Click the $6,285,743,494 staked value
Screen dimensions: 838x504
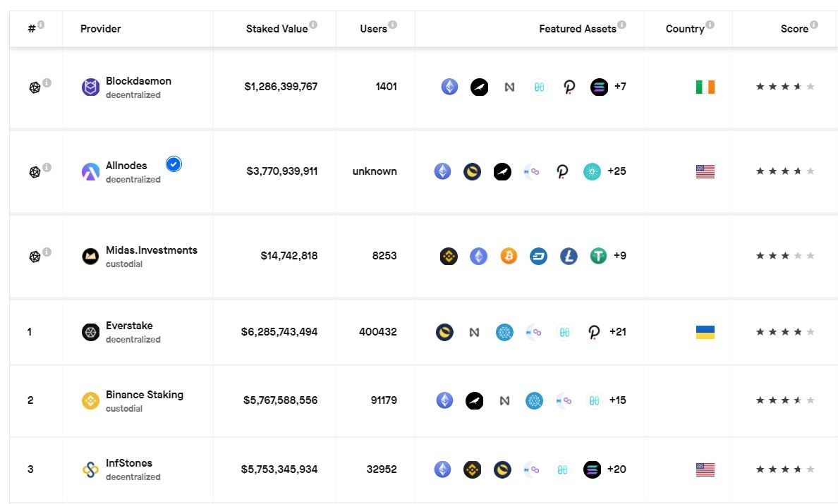pyautogui.click(x=279, y=332)
